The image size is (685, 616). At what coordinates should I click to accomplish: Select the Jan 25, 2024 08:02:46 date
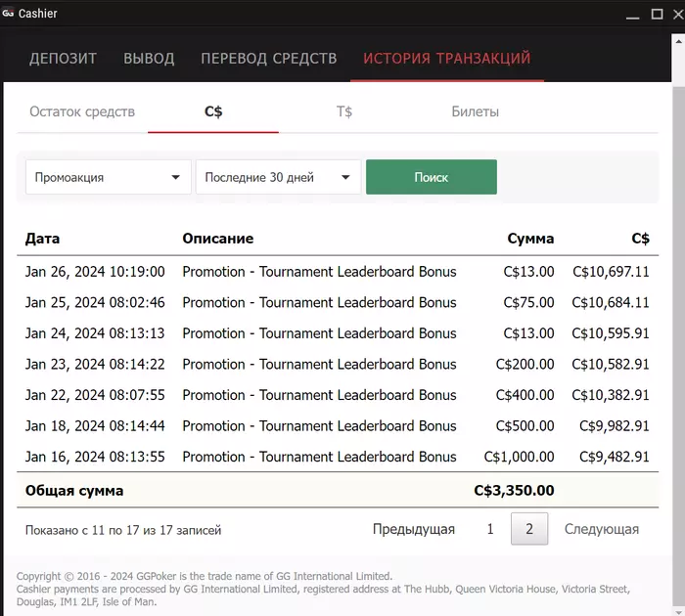[x=95, y=302]
